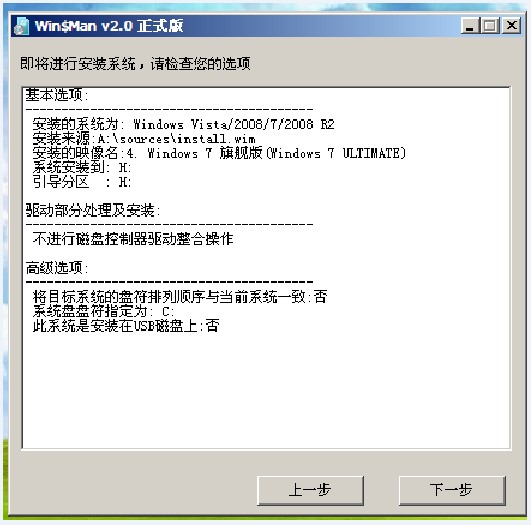531x525 pixels.
Task: Maximize the Win$Man window
Action: tap(490, 25)
